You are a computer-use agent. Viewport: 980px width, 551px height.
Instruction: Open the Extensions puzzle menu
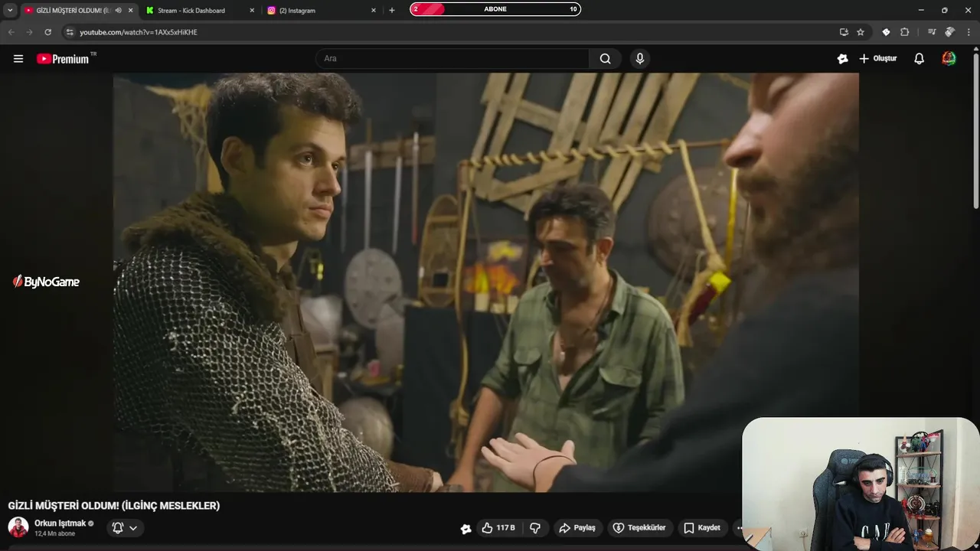click(905, 32)
